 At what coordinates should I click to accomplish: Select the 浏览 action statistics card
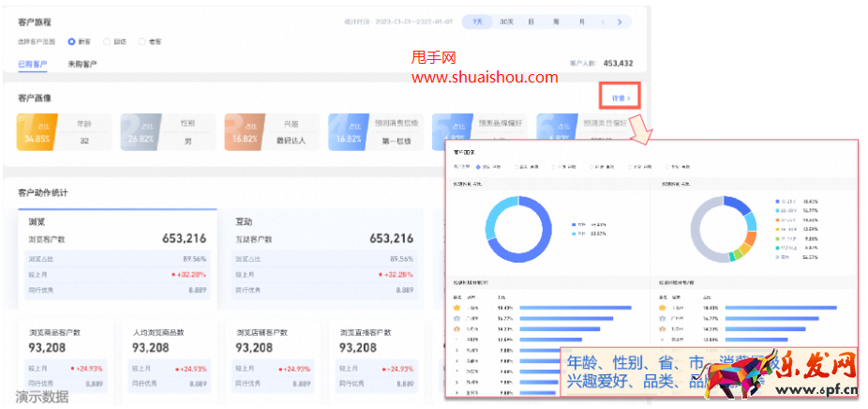117,259
